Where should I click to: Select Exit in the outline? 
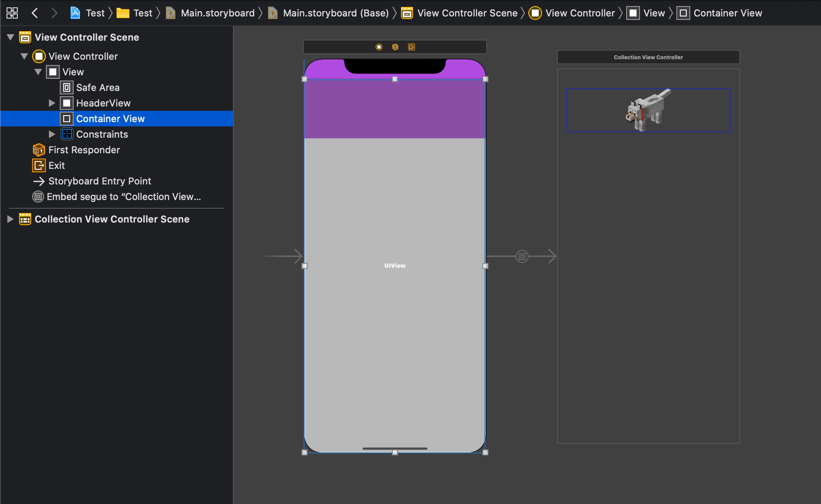[117, 165]
